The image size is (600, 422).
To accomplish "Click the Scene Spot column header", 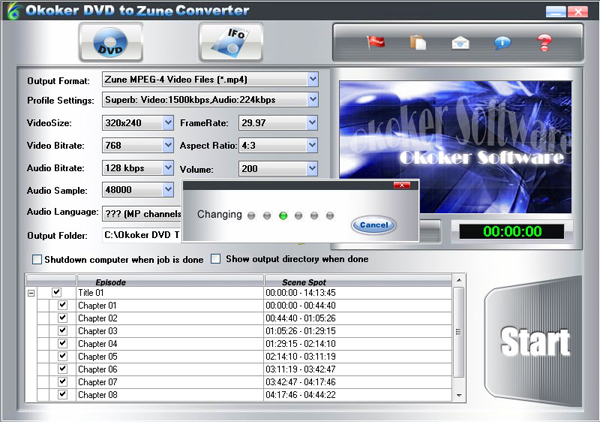I will pos(358,281).
